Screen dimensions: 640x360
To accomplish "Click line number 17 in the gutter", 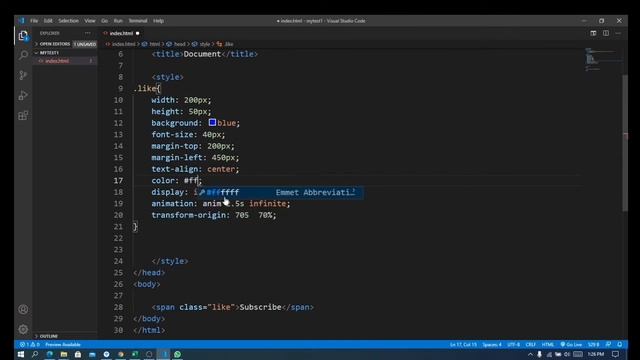I will (x=118, y=180).
